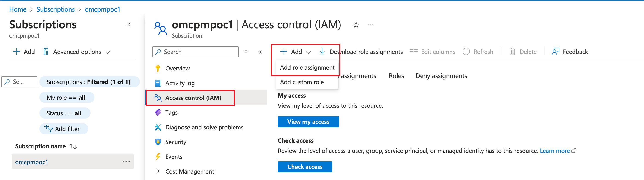Click the favorite star icon beside title
The image size is (644, 180).
356,25
